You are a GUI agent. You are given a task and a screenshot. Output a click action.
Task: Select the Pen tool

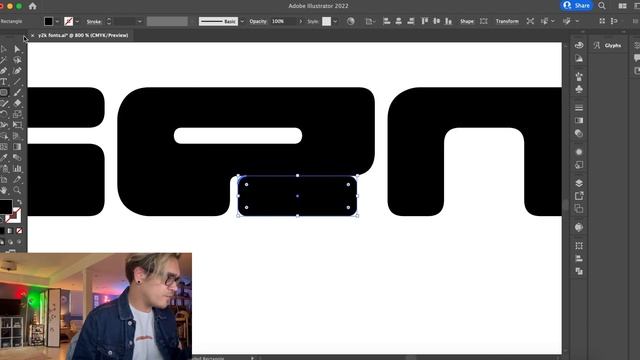[4, 71]
